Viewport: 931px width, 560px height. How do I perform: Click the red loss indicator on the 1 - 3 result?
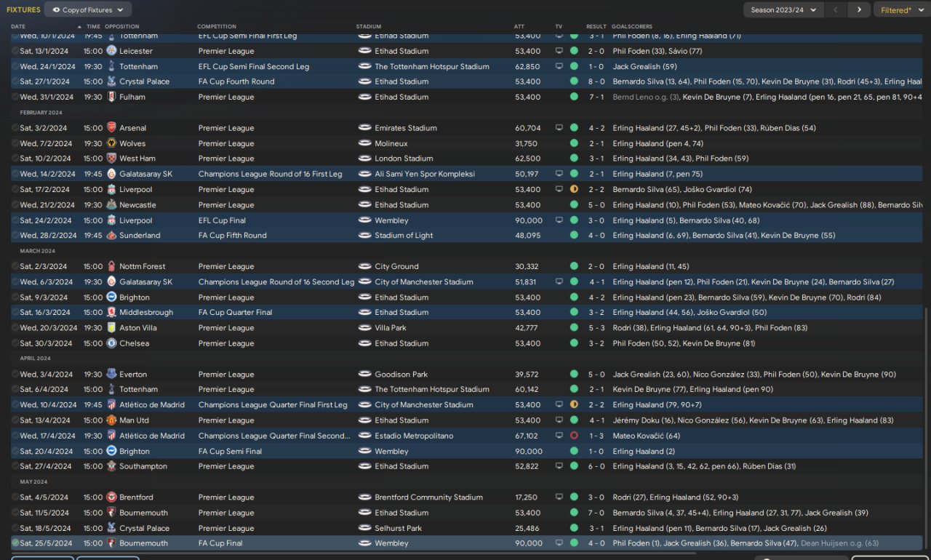(x=574, y=436)
